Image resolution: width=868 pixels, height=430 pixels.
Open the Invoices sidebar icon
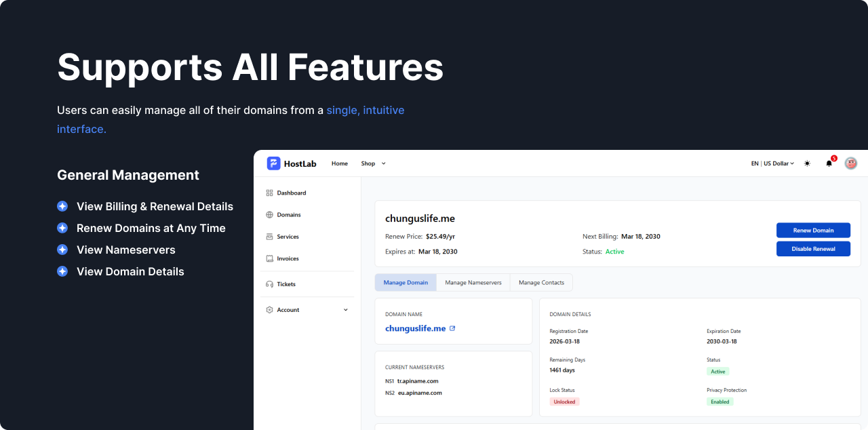pyautogui.click(x=270, y=258)
